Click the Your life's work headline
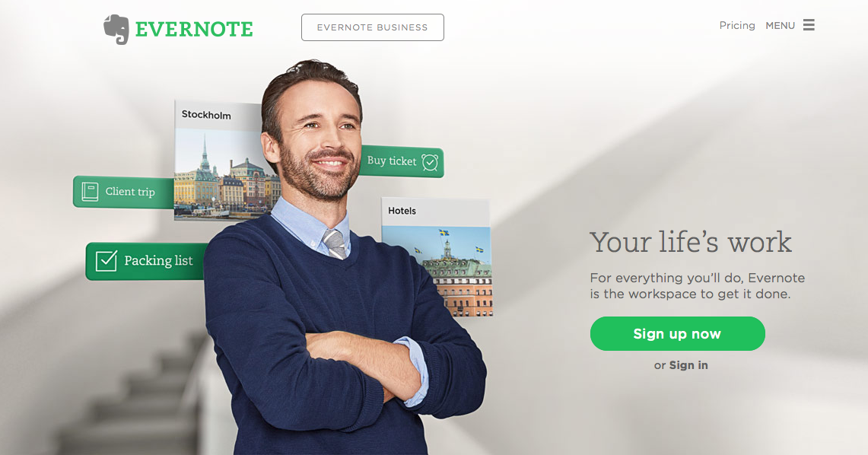This screenshot has width=868, height=455. [691, 242]
